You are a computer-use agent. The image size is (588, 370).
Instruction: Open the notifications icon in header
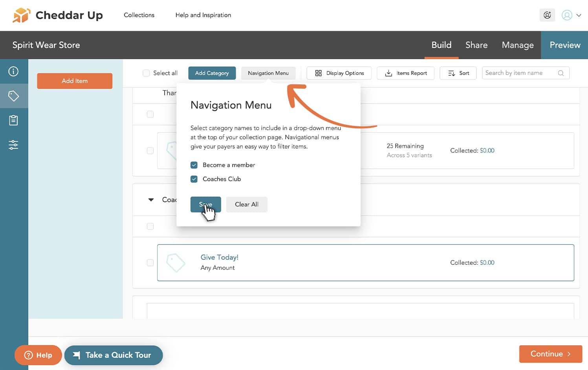(x=547, y=15)
